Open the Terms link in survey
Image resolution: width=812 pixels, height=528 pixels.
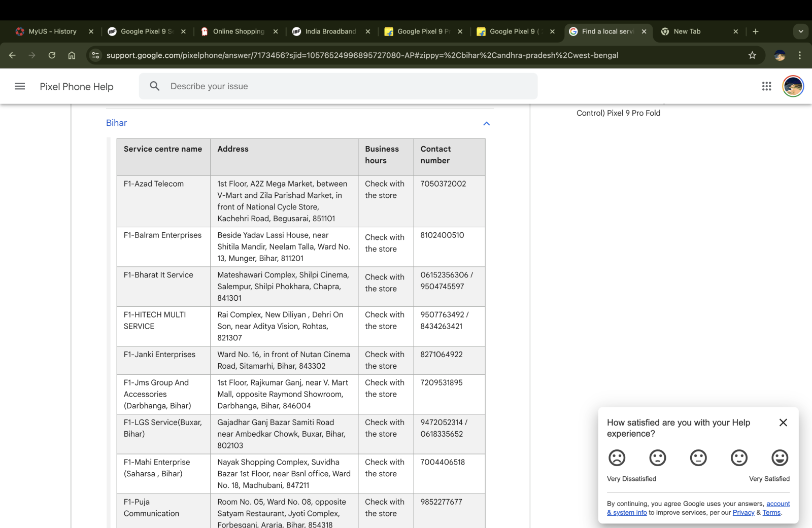771,512
